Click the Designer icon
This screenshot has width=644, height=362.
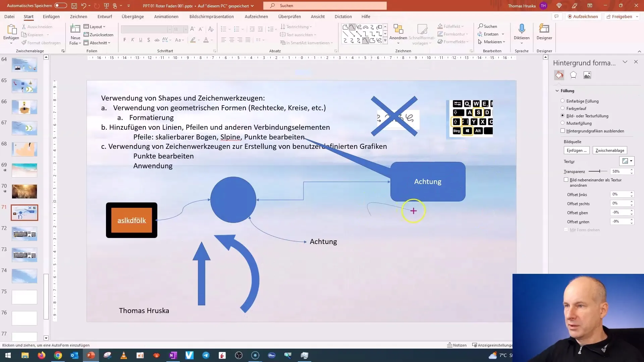(x=544, y=29)
